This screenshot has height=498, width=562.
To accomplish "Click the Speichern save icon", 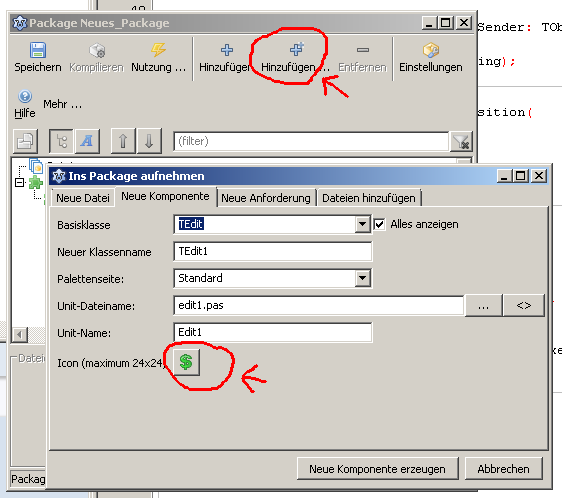I will (x=38, y=50).
